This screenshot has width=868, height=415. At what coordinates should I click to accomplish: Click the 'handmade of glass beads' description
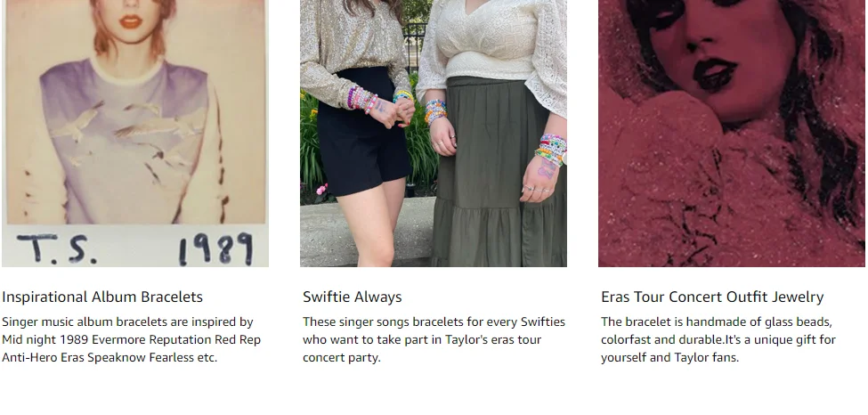tap(718, 339)
